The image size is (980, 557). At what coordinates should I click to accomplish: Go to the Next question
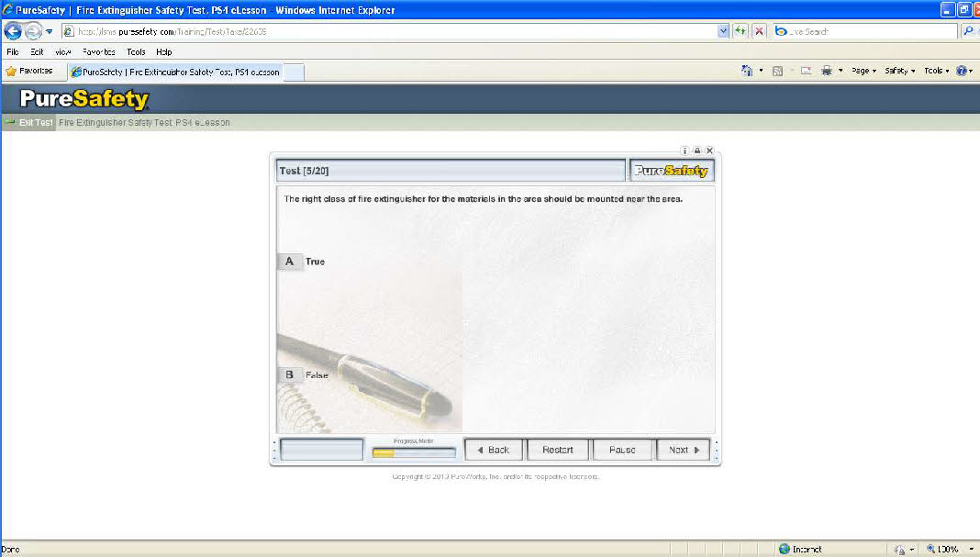pos(684,450)
